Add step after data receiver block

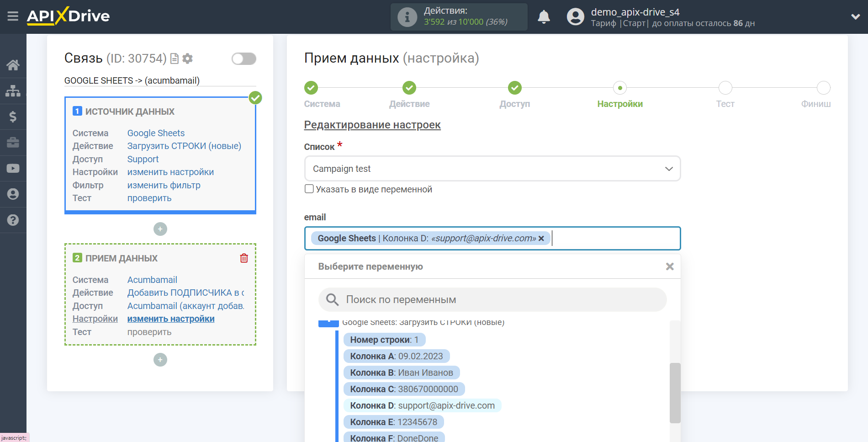[160, 360]
